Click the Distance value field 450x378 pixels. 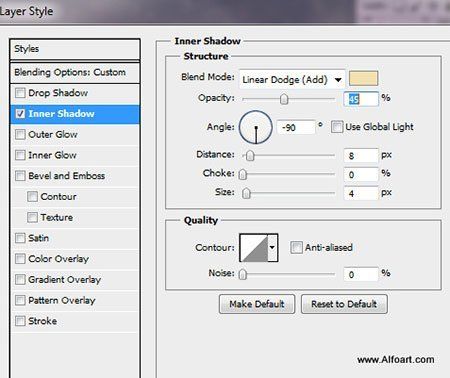click(x=361, y=155)
